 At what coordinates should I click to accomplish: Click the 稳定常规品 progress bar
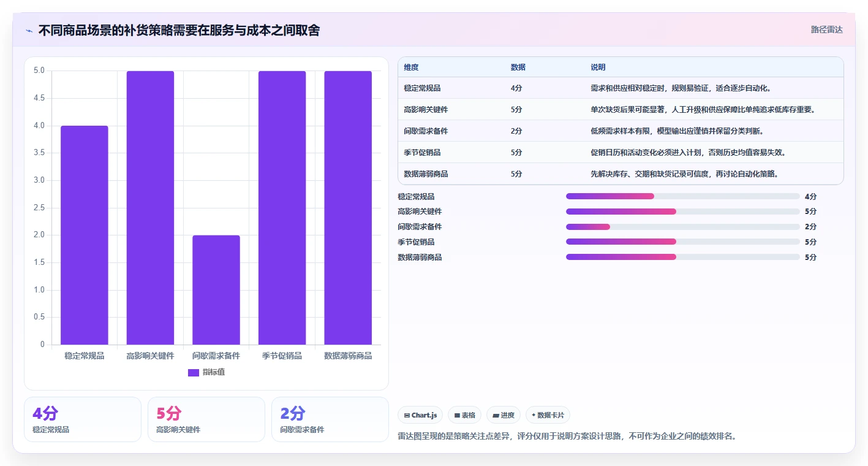pos(683,196)
